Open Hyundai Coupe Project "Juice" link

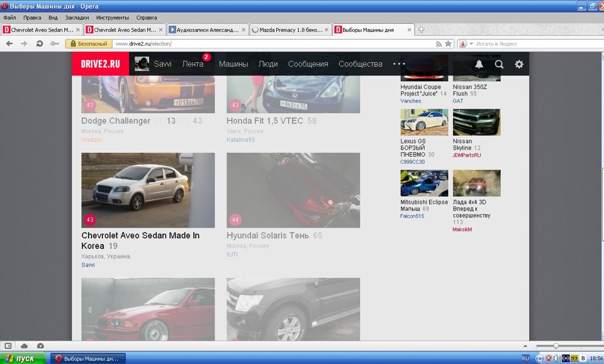pyautogui.click(x=420, y=90)
